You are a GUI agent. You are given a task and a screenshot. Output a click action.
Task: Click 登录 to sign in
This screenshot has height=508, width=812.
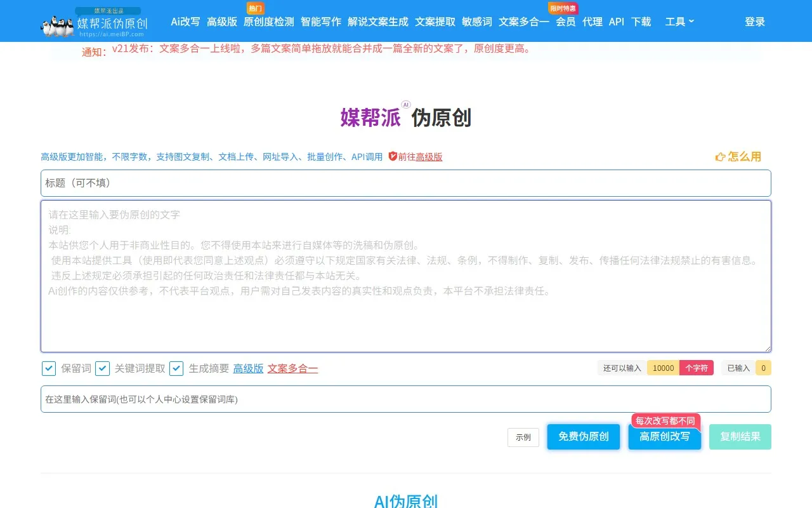coord(754,22)
